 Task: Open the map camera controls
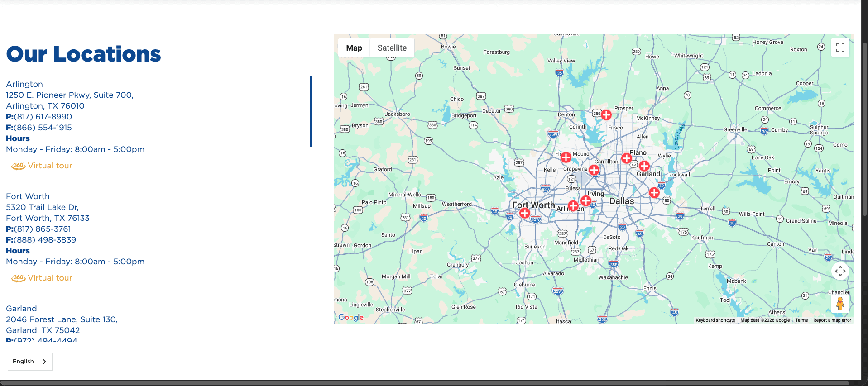[x=840, y=271]
